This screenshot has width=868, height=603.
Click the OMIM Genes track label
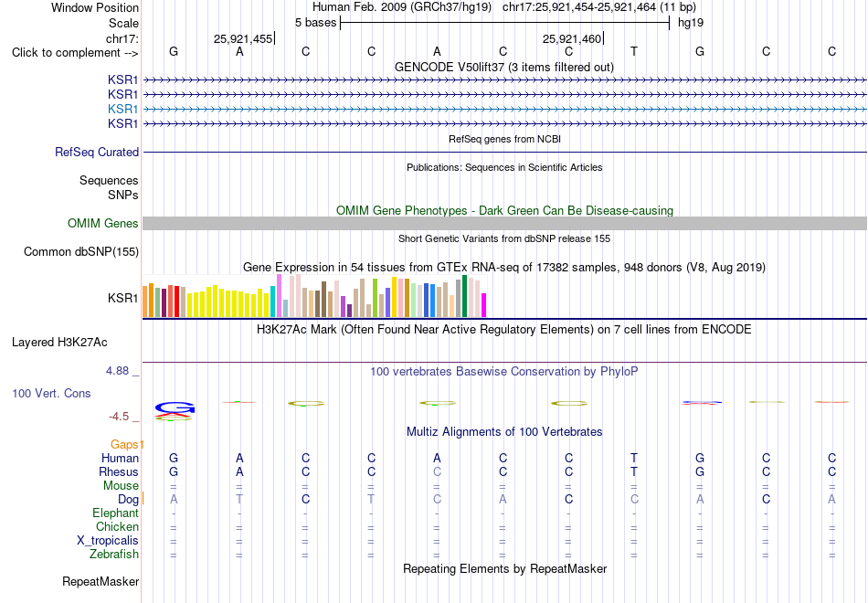coord(103,223)
